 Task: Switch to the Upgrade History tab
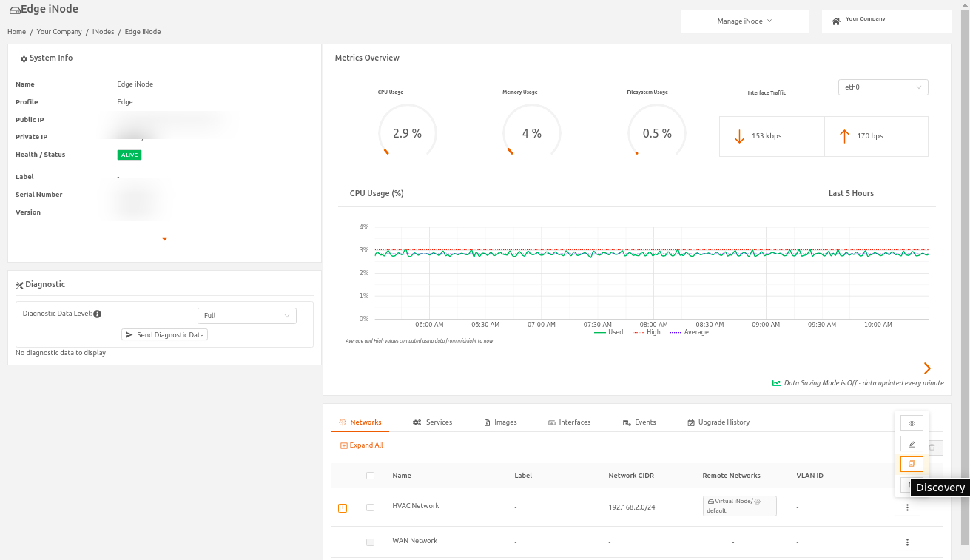coord(718,422)
